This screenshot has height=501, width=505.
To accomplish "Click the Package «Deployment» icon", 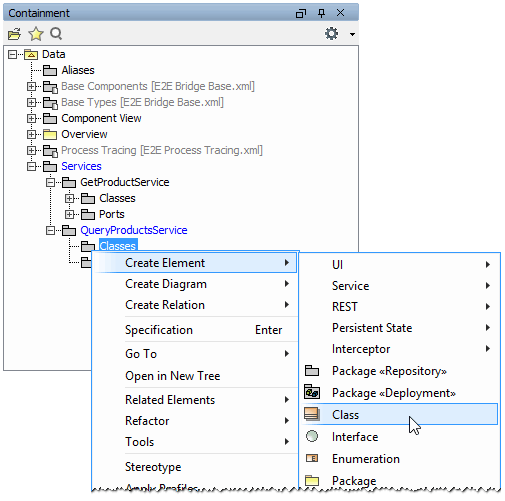I will pyautogui.click(x=312, y=392).
